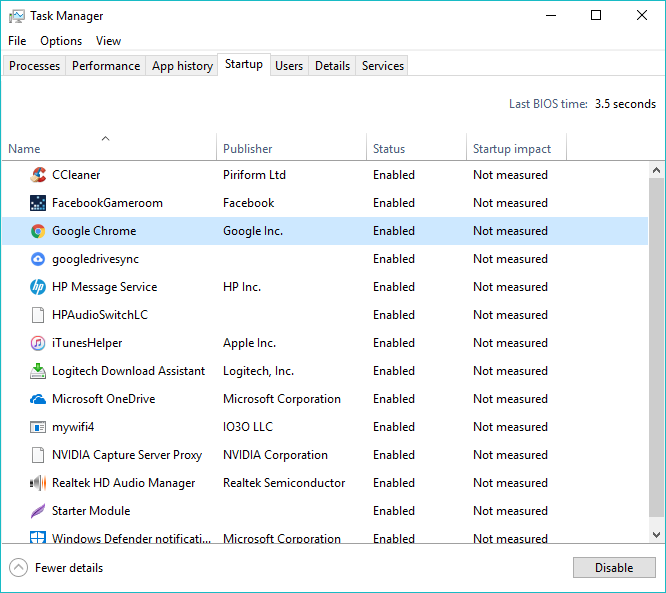Viewport: 666px width, 593px height.
Task: Collapse view with Fewer details arrow
Action: pyautogui.click(x=18, y=568)
